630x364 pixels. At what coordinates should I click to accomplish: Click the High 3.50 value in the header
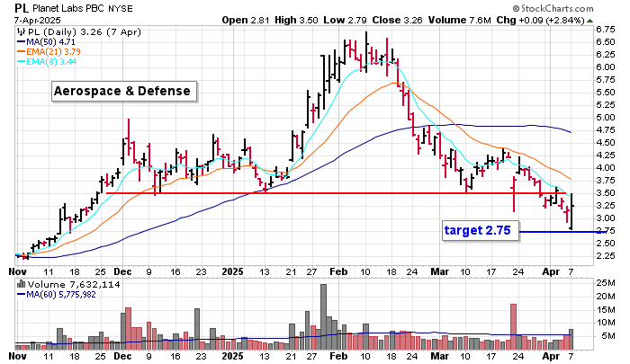click(296, 20)
